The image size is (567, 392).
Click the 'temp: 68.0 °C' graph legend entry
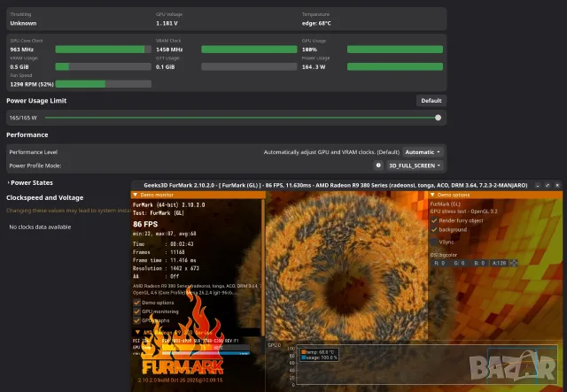(x=318, y=352)
